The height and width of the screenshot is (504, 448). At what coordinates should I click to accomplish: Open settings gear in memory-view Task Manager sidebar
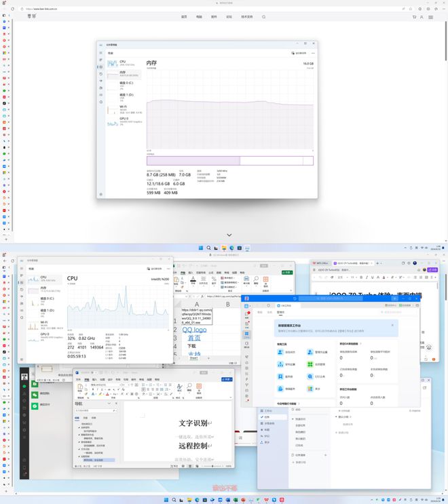click(101, 194)
